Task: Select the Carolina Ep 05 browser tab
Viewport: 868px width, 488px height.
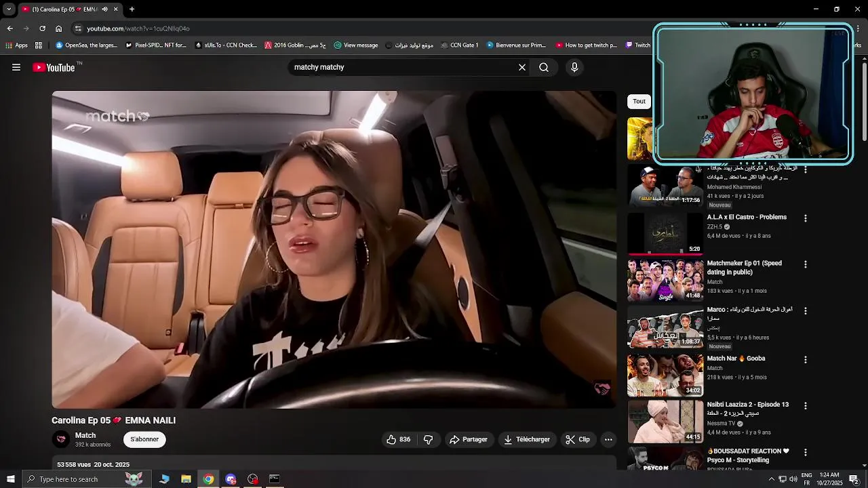Action: 71,9
